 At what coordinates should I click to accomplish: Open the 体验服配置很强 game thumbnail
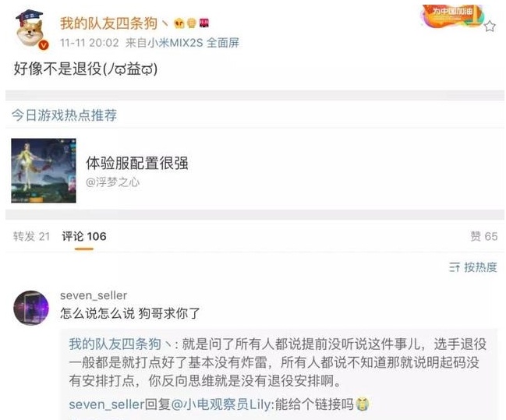click(44, 171)
